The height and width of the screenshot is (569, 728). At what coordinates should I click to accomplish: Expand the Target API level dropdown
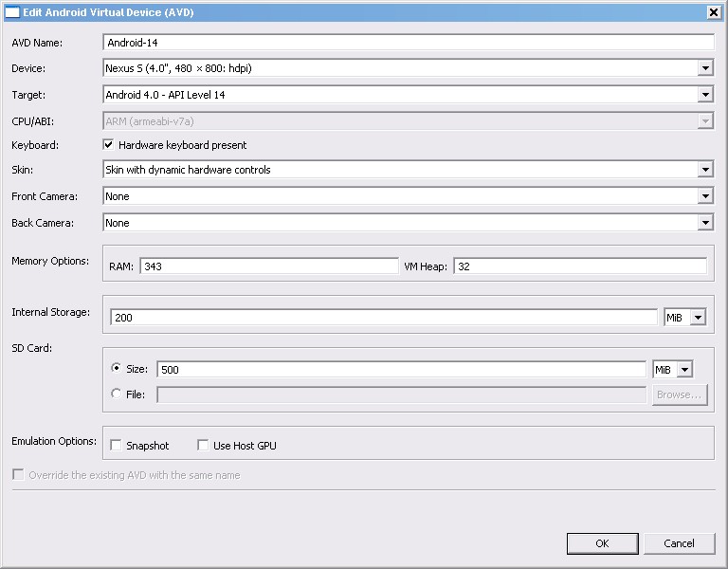704,95
